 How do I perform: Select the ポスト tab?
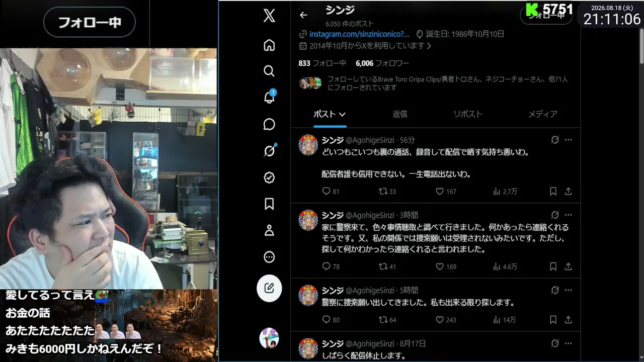330,114
